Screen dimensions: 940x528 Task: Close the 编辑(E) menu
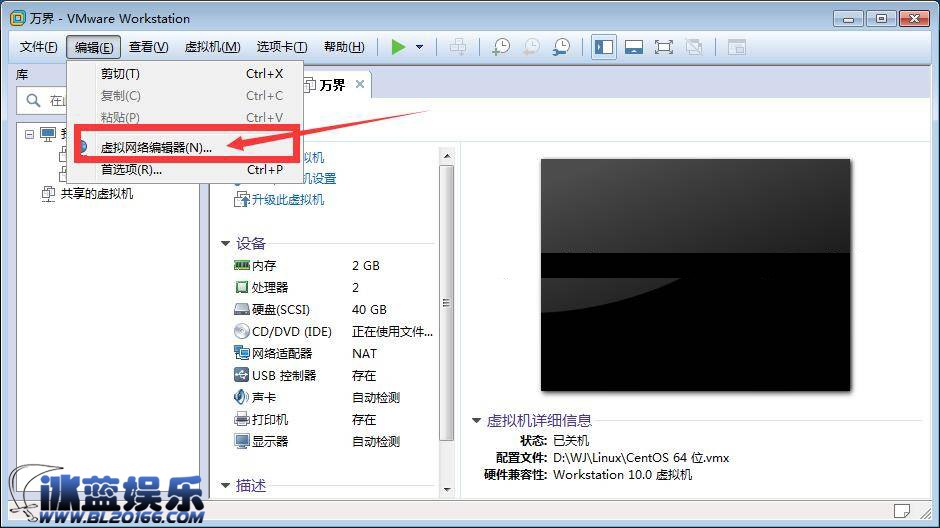tap(94, 47)
